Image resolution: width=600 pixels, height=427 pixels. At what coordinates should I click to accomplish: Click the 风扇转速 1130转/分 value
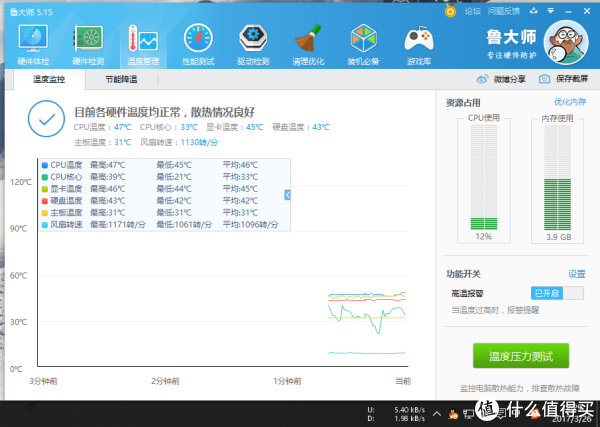coord(199,142)
